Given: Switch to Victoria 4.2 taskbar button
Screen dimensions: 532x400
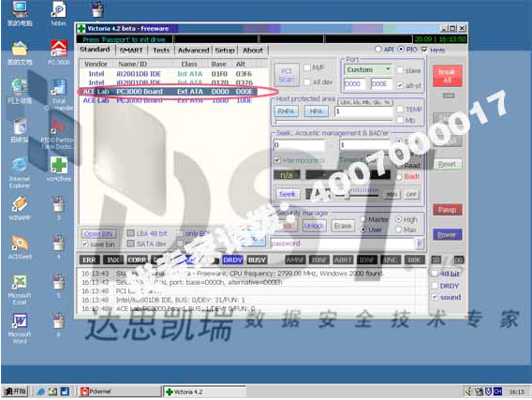Looking at the screenshot, I should point(204,392).
